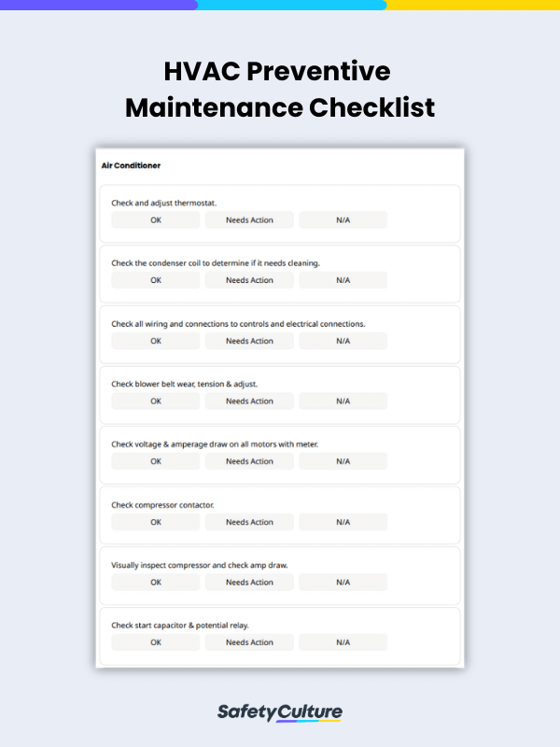Screen dimensions: 560x747
Task: Mark blower belt check as Needs Action
Action: [248, 401]
